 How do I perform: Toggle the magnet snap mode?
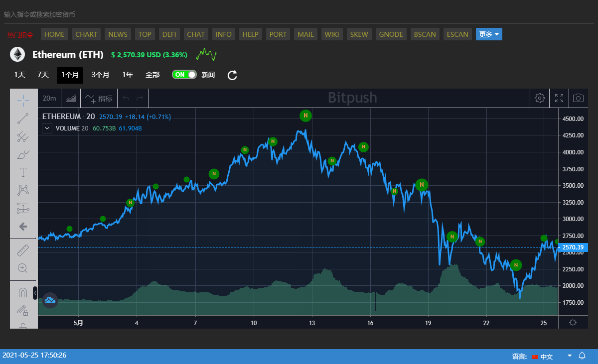click(x=23, y=293)
